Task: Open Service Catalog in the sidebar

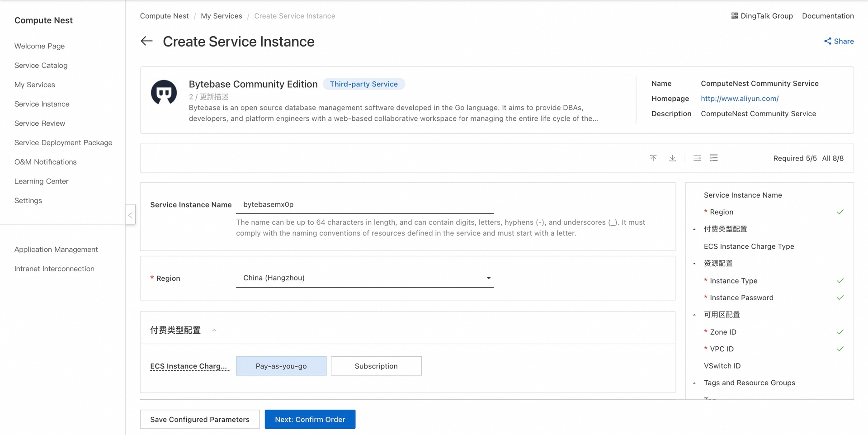Action: [41, 66]
